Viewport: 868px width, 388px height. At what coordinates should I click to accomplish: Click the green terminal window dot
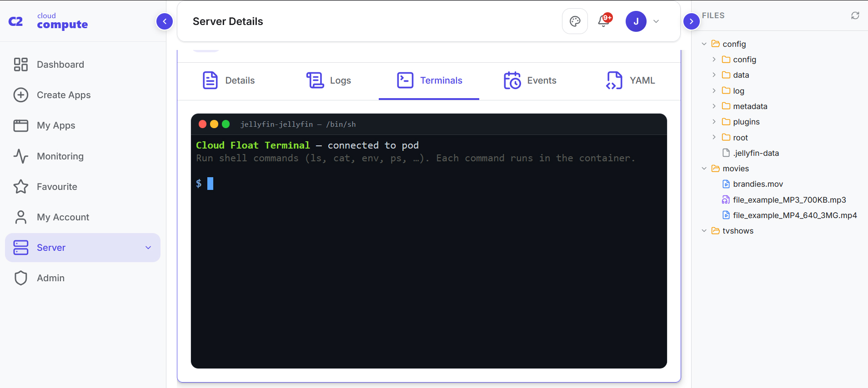point(226,124)
